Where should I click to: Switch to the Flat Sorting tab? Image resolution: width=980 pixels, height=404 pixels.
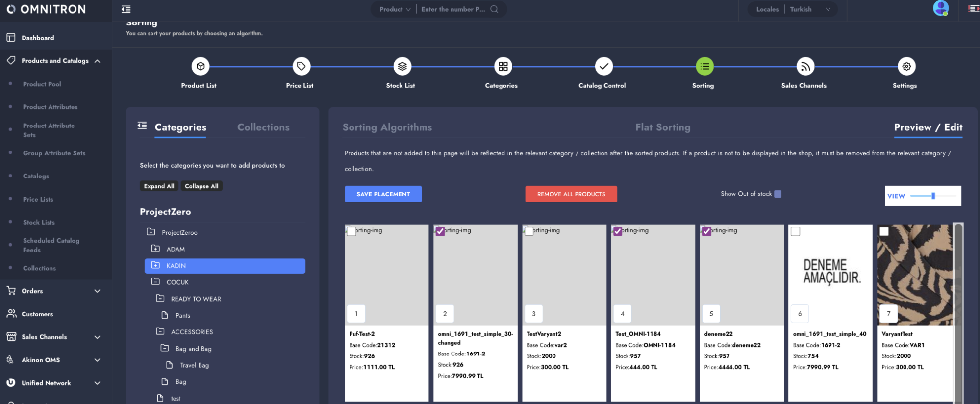click(x=662, y=127)
